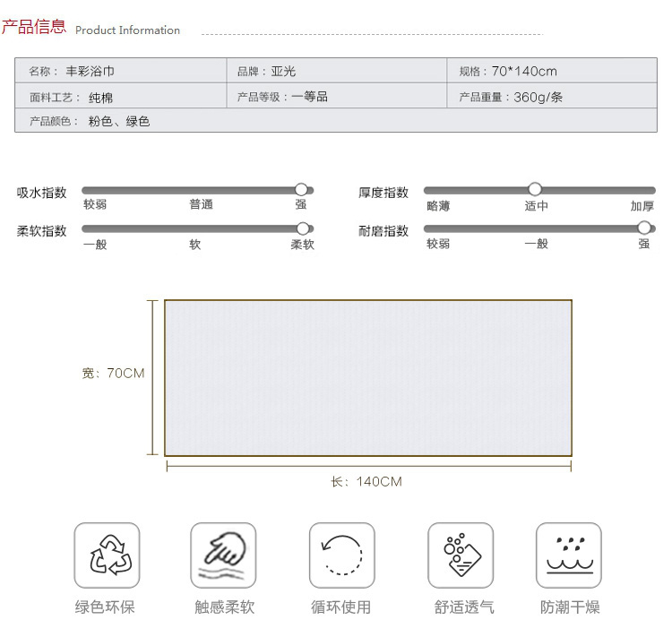Select the 品牌 亚光 table cell
The width and height of the screenshot is (672, 637).
point(335,72)
